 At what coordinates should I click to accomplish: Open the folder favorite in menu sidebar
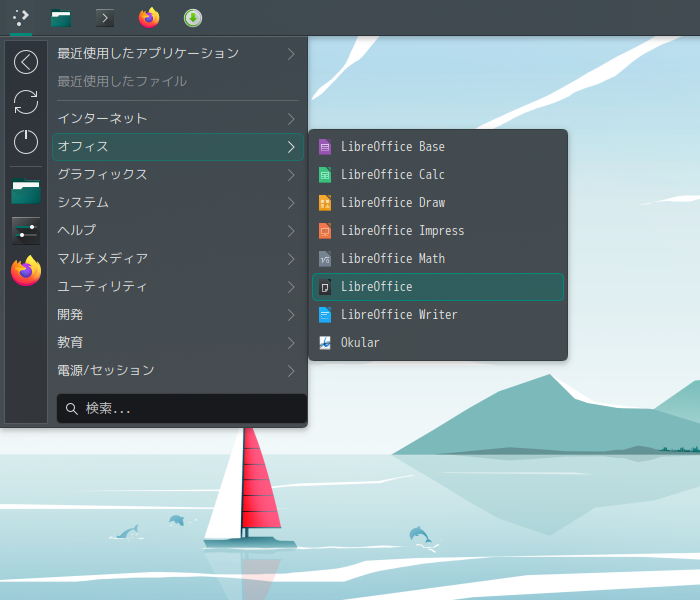tap(26, 191)
